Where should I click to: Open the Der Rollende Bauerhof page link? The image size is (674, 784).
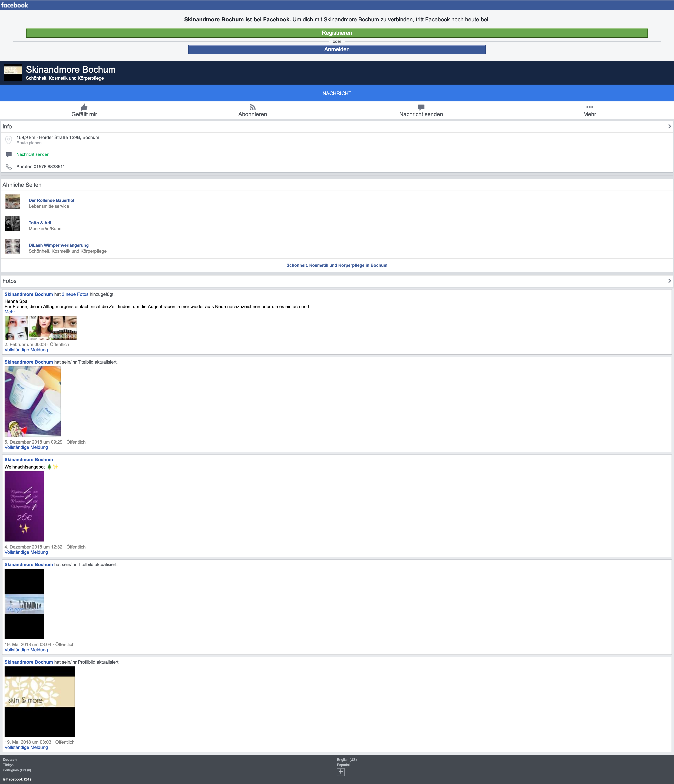[51, 200]
